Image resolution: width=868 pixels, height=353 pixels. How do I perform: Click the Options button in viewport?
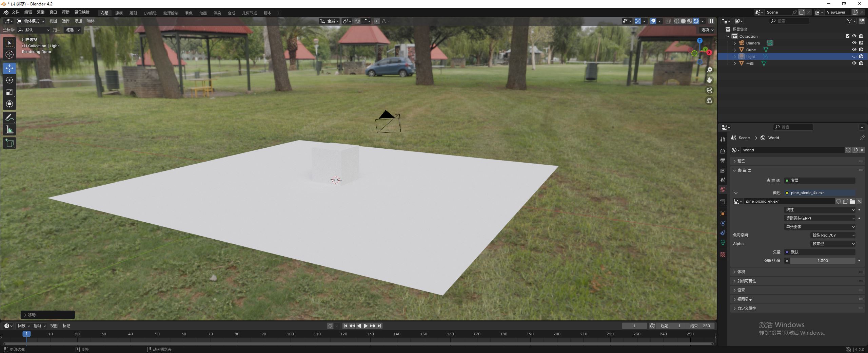[708, 30]
